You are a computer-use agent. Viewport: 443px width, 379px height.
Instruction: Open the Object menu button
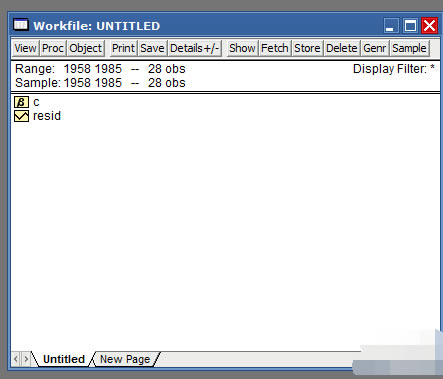coord(86,48)
